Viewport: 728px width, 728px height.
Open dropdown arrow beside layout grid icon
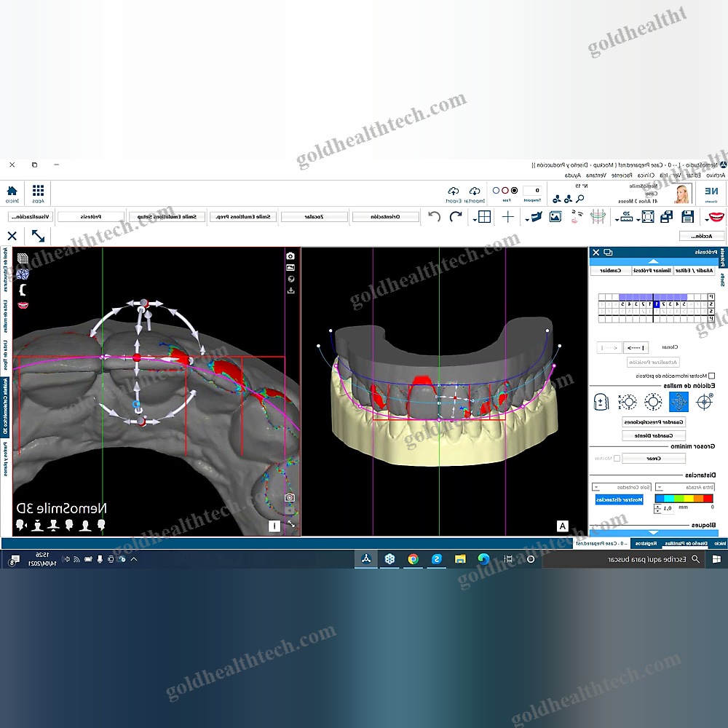(475, 219)
